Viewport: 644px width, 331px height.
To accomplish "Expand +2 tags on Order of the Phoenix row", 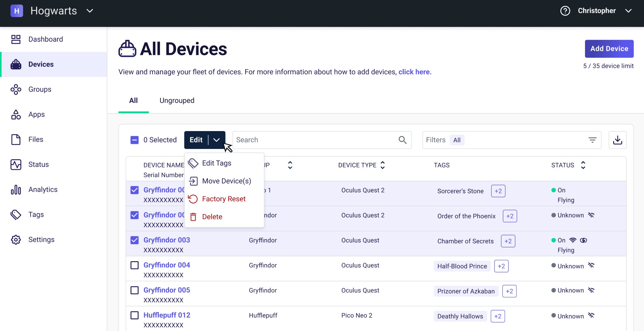I will coord(510,216).
